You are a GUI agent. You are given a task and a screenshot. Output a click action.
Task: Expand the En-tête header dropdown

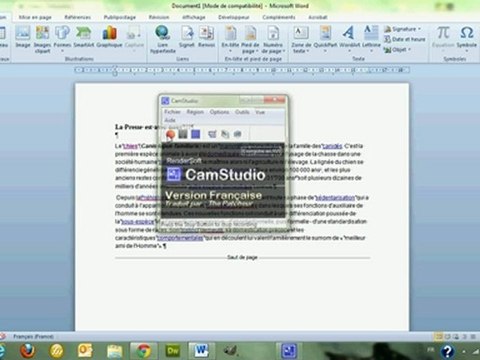(230, 40)
